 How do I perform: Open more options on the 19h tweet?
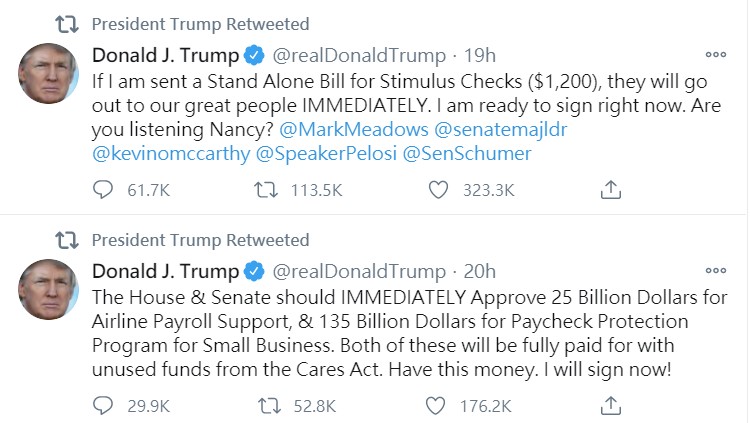coord(716,54)
